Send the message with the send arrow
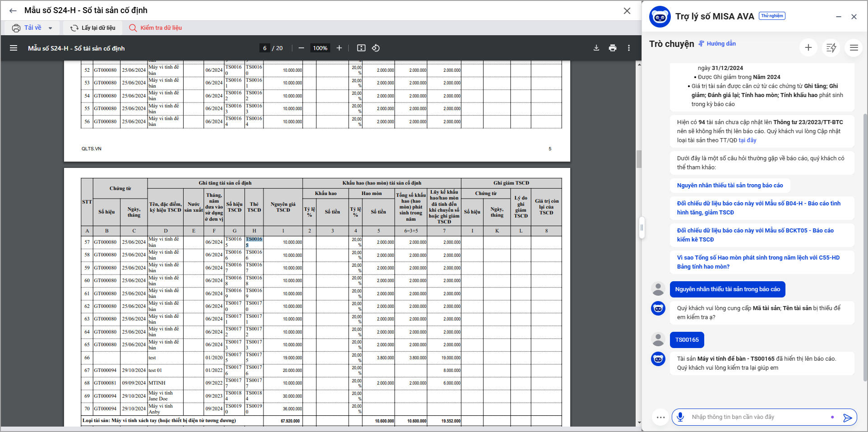868x432 pixels. pyautogui.click(x=847, y=418)
